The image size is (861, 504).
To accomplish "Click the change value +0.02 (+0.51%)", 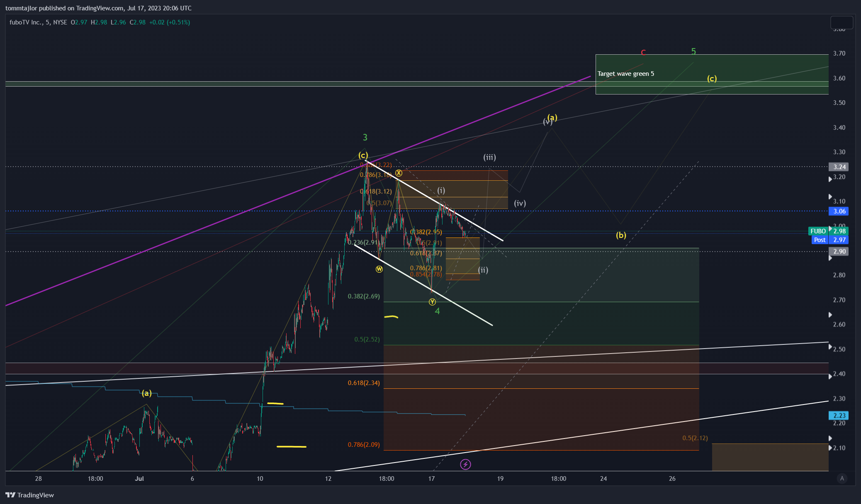I will coord(170,22).
